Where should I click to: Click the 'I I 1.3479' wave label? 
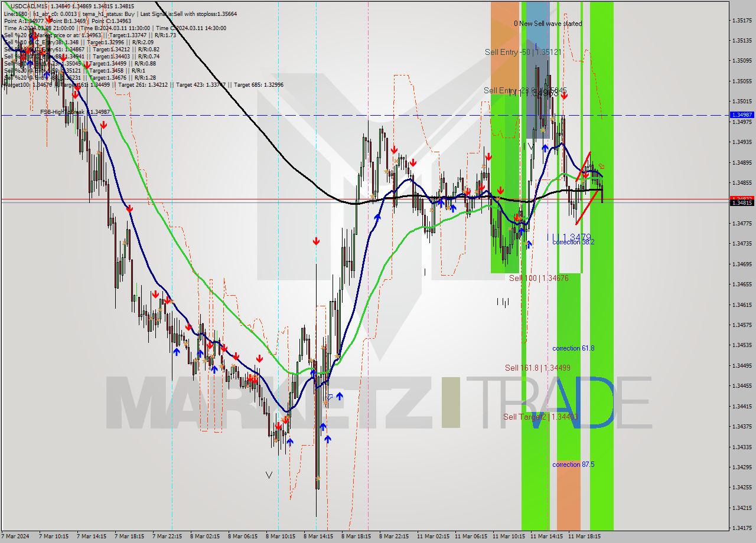(x=571, y=237)
